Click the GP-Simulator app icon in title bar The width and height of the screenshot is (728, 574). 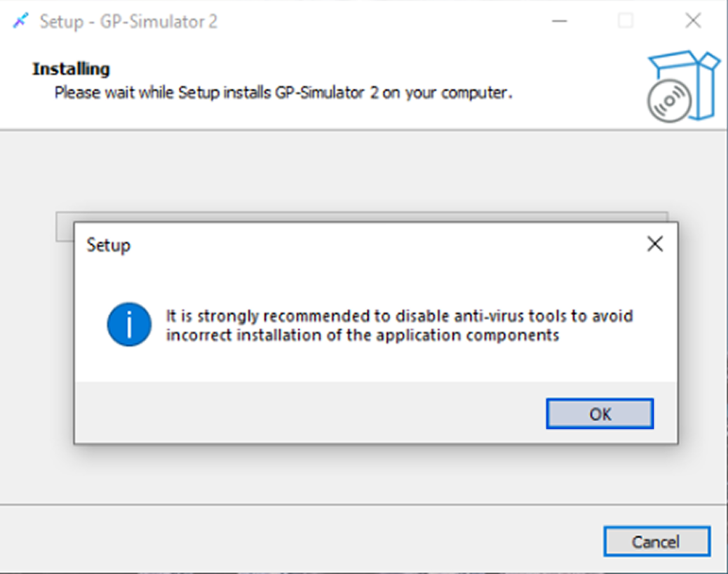[x=21, y=21]
